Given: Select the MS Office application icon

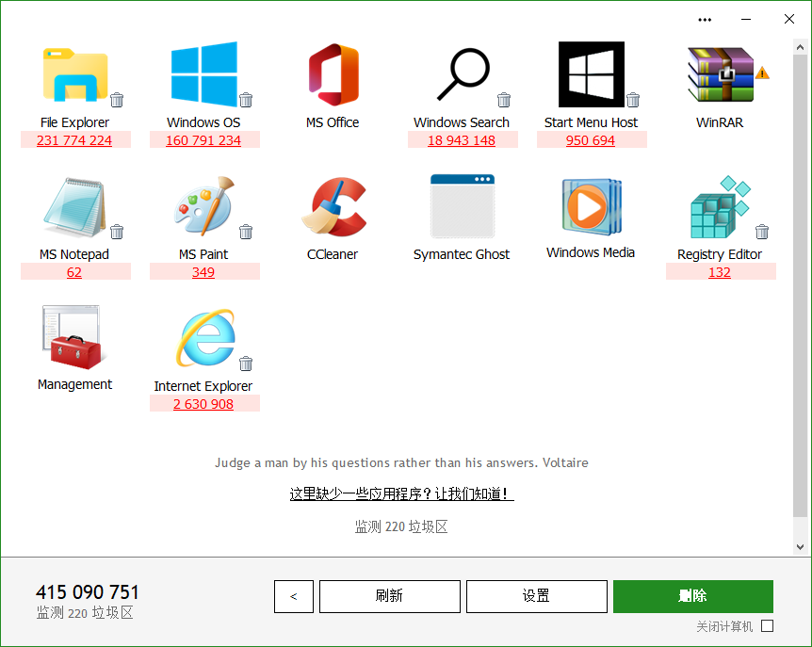Looking at the screenshot, I should pos(333,73).
